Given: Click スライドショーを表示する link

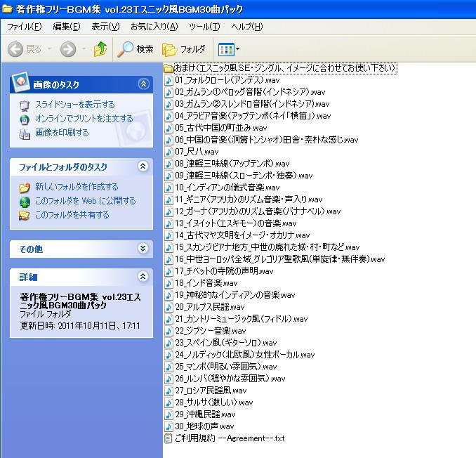Looking at the screenshot, I should click(75, 105).
